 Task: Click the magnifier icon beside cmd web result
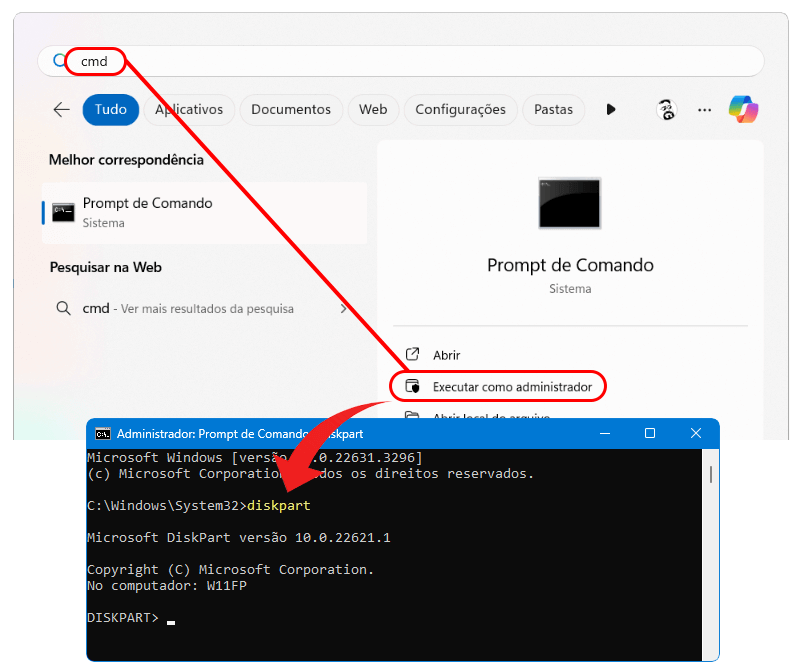click(63, 309)
